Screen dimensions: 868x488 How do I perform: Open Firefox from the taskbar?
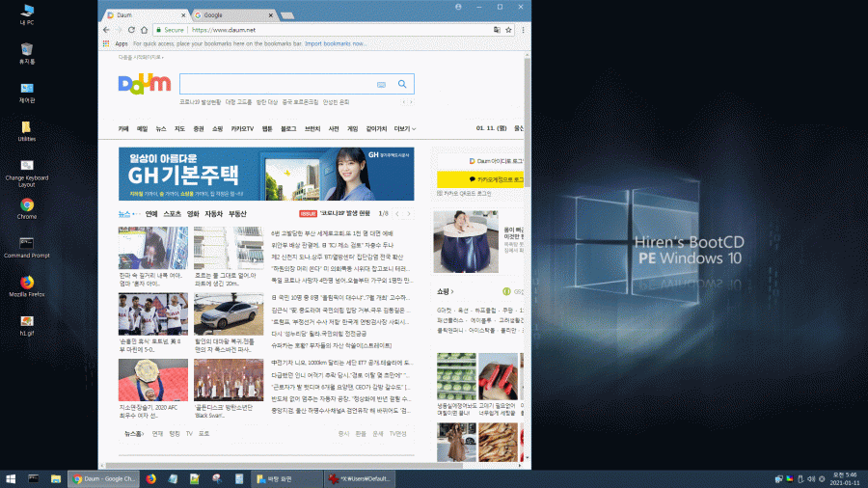(151, 478)
